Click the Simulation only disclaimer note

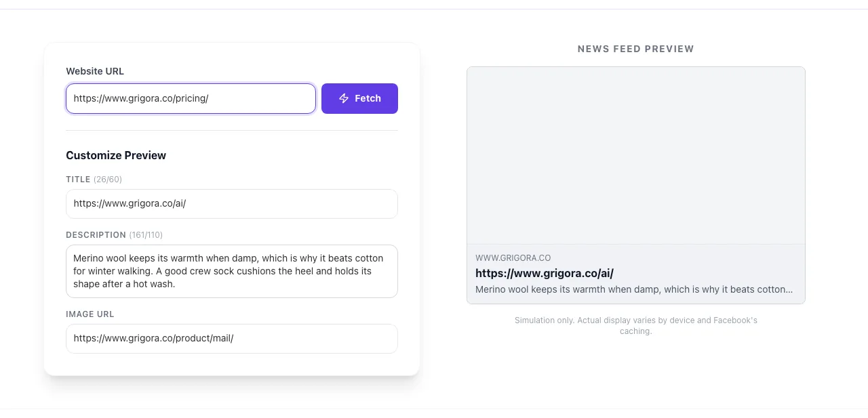[636, 326]
